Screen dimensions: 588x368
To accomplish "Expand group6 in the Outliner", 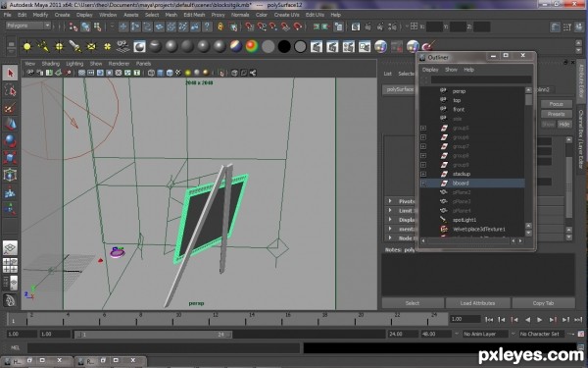I will 423,137.
